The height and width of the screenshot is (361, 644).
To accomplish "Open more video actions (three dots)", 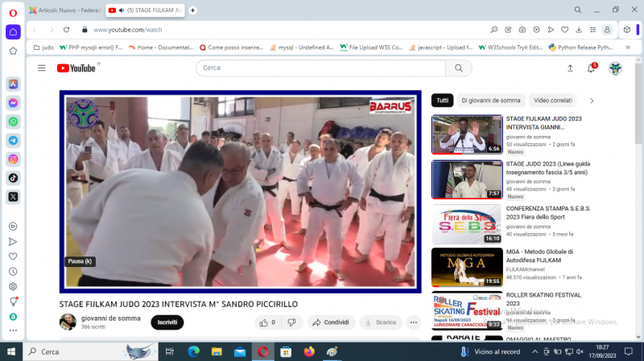I will (x=414, y=322).
